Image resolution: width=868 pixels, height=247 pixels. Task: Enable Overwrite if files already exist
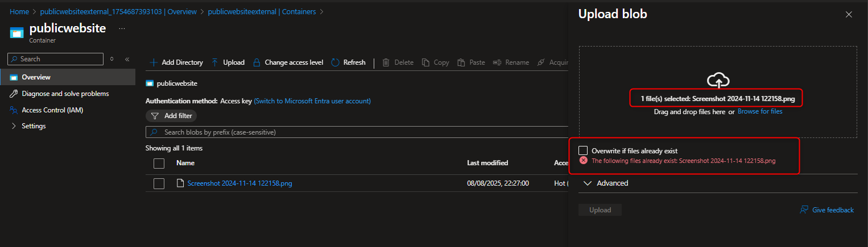tap(583, 150)
